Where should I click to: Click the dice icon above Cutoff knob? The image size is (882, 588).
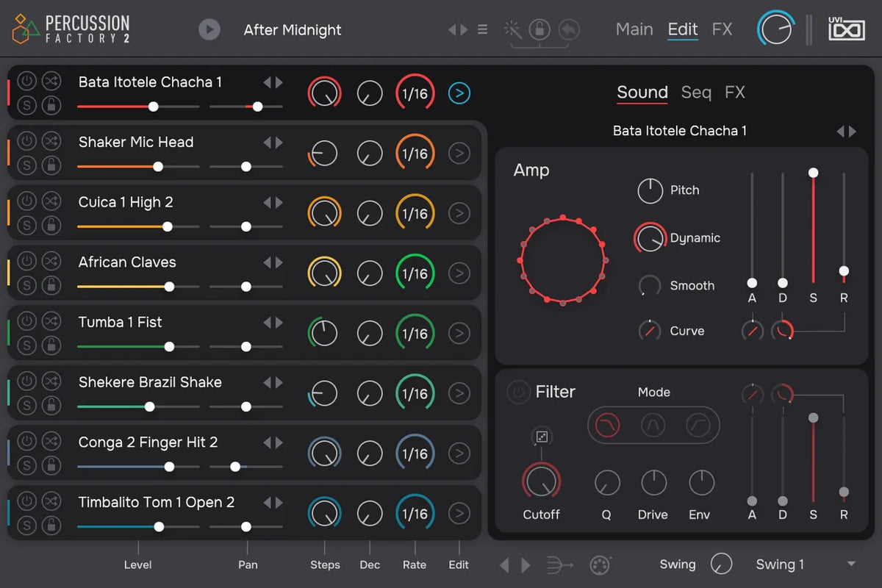click(x=542, y=437)
